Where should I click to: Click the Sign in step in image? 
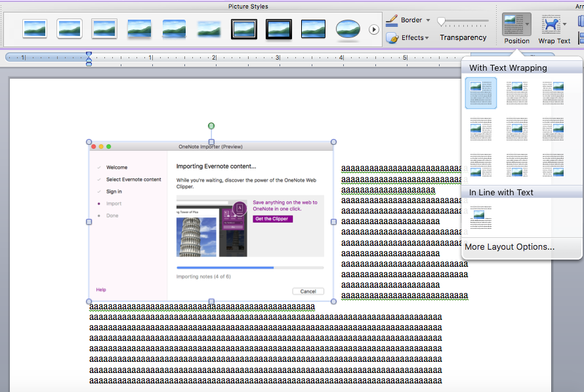coord(114,191)
